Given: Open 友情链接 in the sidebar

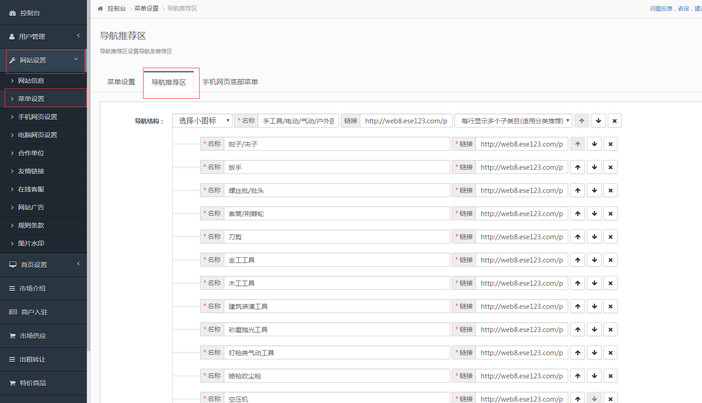Looking at the screenshot, I should click(x=31, y=171).
